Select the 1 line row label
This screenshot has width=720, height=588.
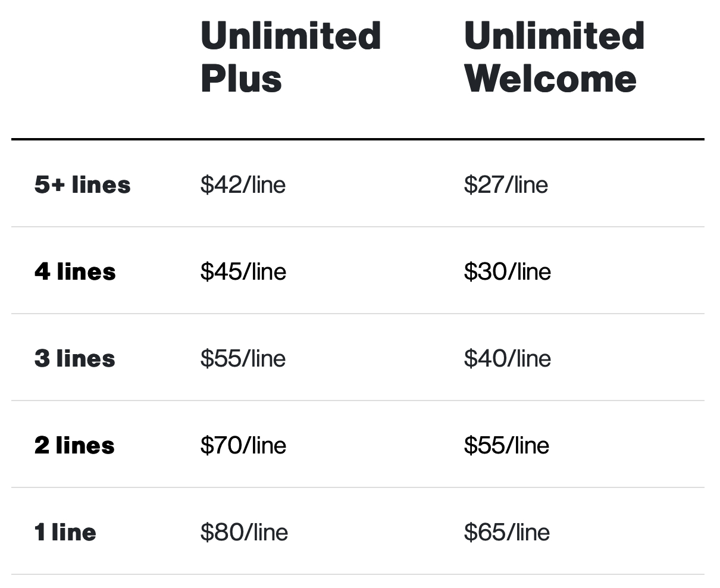(65, 532)
